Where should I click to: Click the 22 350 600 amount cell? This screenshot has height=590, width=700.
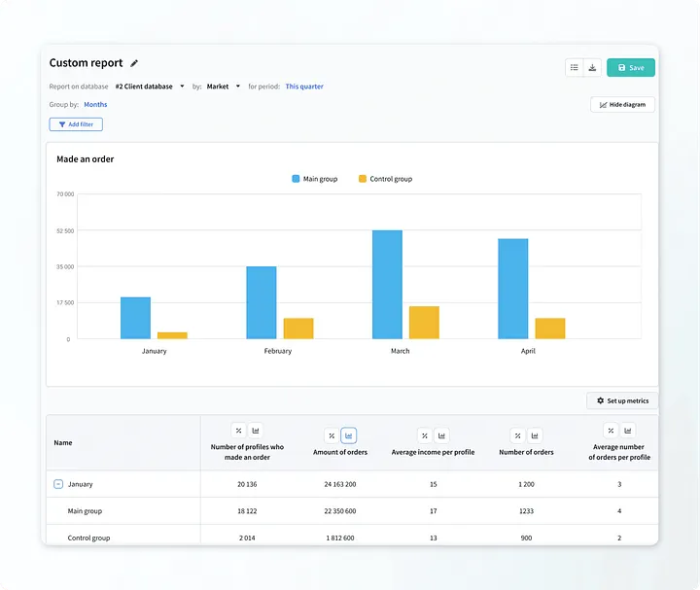[x=340, y=511]
